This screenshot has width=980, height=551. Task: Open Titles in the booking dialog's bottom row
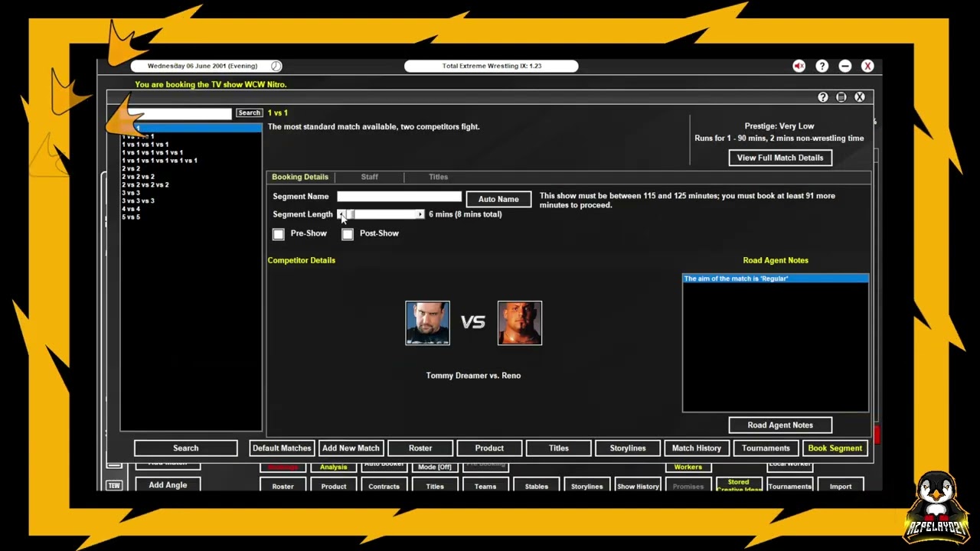click(x=559, y=448)
